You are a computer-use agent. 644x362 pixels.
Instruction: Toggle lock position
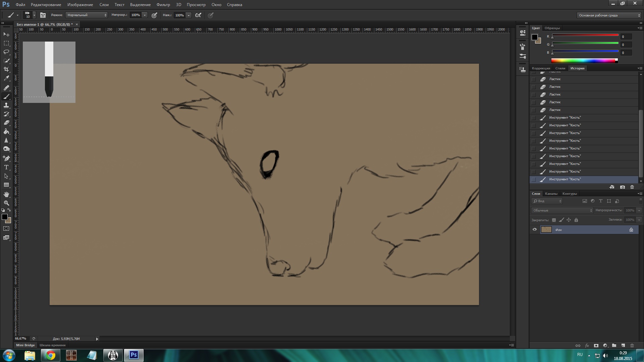point(569,220)
